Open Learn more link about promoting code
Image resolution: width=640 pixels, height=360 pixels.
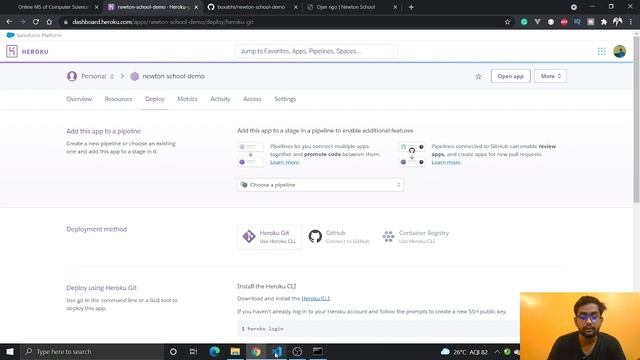coord(284,162)
